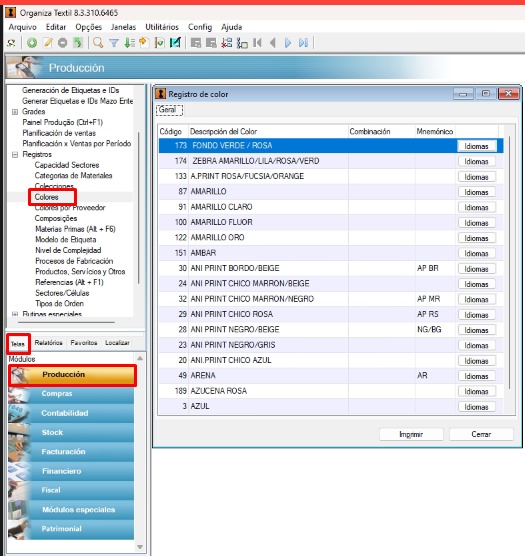Open the Editar menu
The width and height of the screenshot is (525, 556).
click(56, 27)
